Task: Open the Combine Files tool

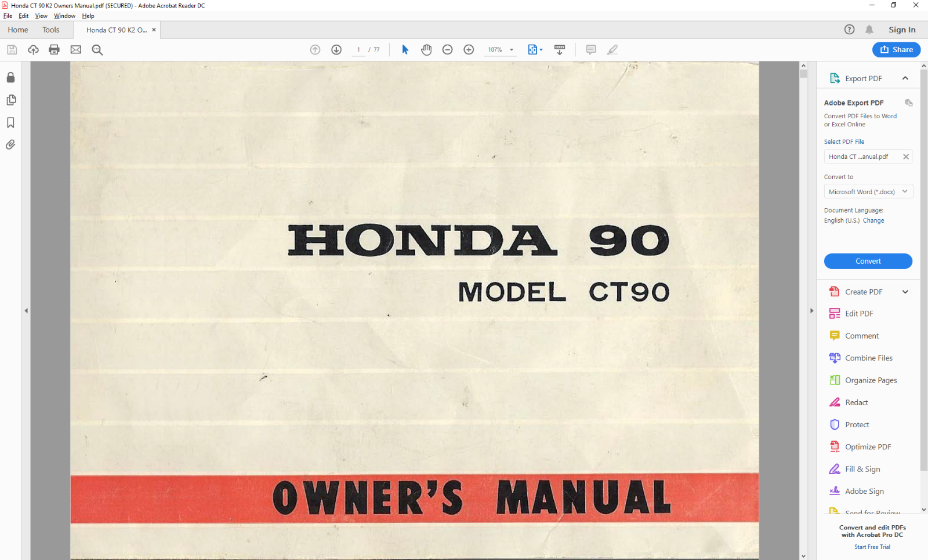Action: (x=861, y=358)
